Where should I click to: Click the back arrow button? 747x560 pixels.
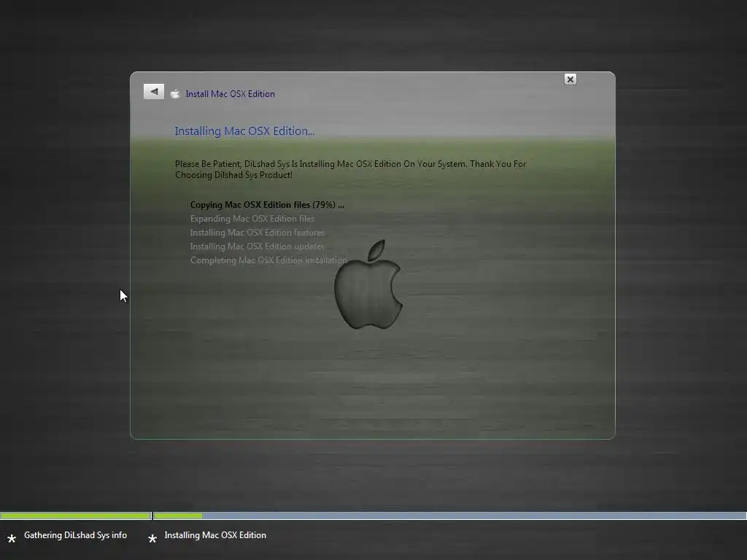click(154, 91)
